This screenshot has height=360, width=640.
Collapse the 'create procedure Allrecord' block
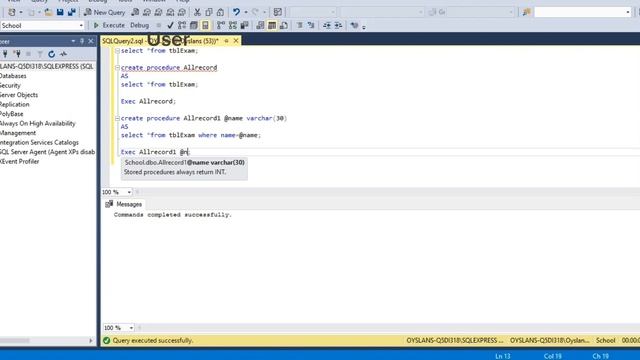(117, 68)
